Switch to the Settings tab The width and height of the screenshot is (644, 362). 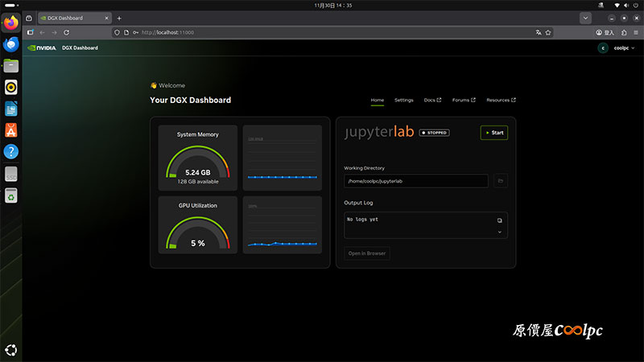point(403,100)
